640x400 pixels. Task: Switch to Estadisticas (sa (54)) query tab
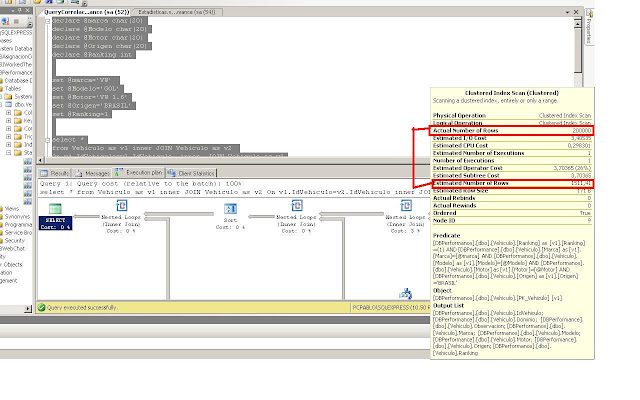point(177,12)
